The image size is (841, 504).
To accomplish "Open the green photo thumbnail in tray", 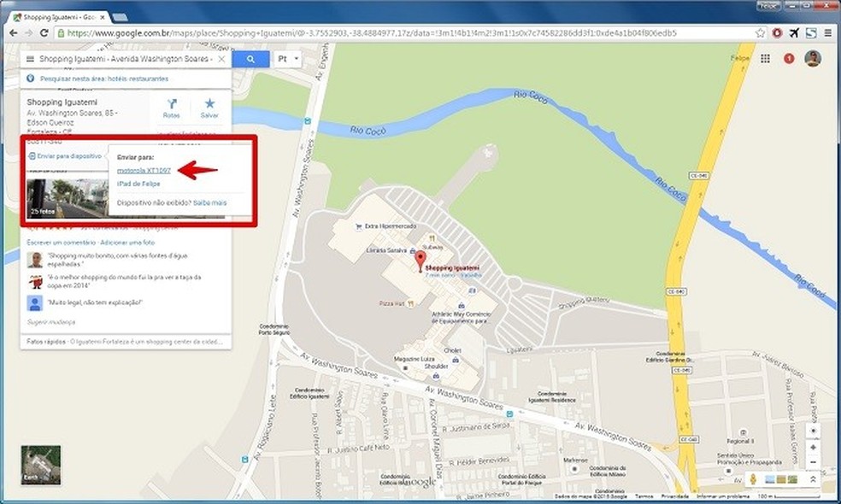I will point(792,479).
